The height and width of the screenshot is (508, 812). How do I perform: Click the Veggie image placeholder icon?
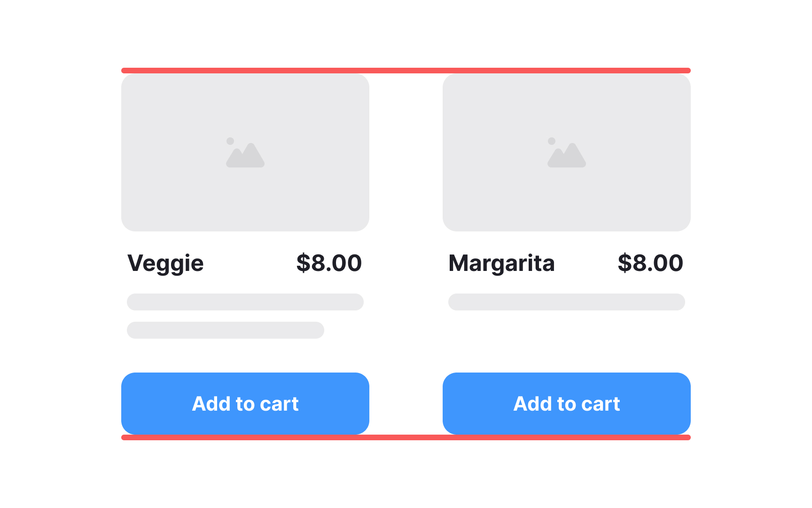(x=244, y=153)
